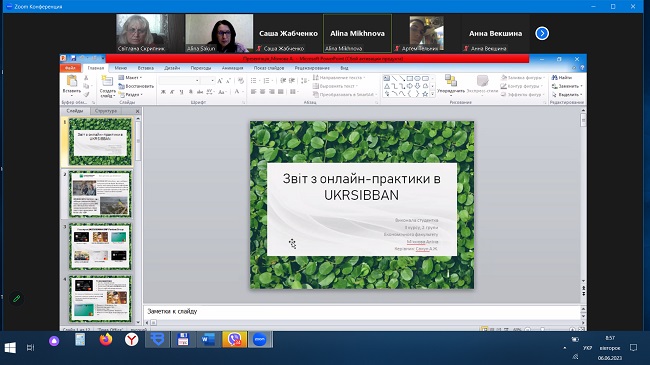Screen dimensions: 650x365
Task: Align text right in paragraph group
Action: point(272,92)
